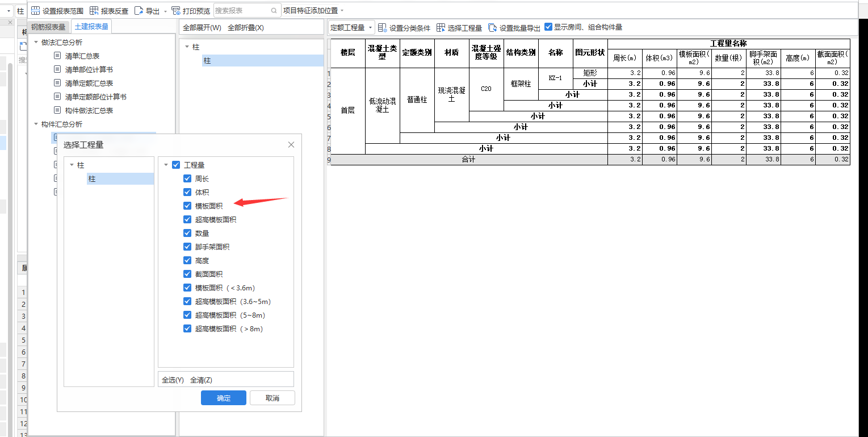The image size is (868, 437).
Task: Click report icon beside 清单部位计算书
Action: click(57, 69)
